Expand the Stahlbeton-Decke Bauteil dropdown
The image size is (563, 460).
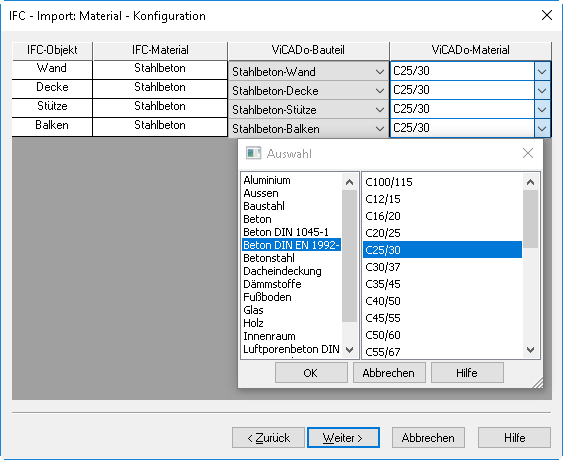click(x=380, y=91)
